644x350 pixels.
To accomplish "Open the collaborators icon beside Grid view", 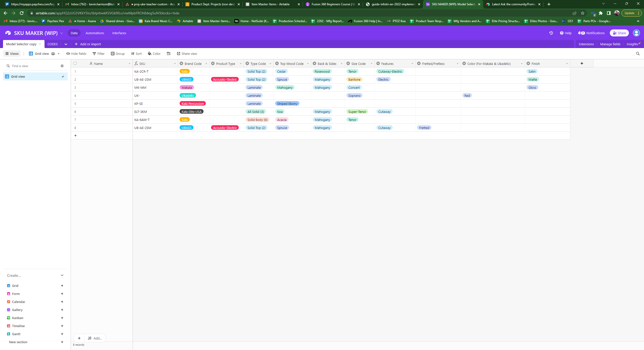I will pos(53,54).
